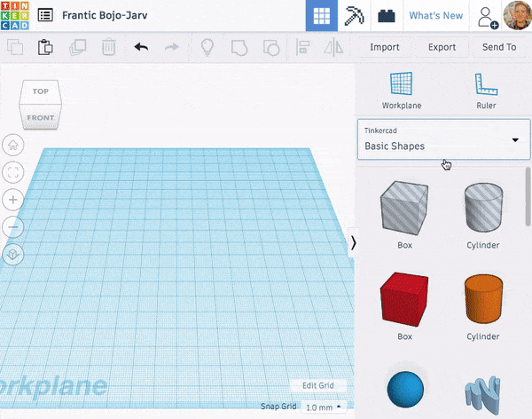The height and width of the screenshot is (419, 532).
Task: Select the striped hole Box shape
Action: point(404,215)
